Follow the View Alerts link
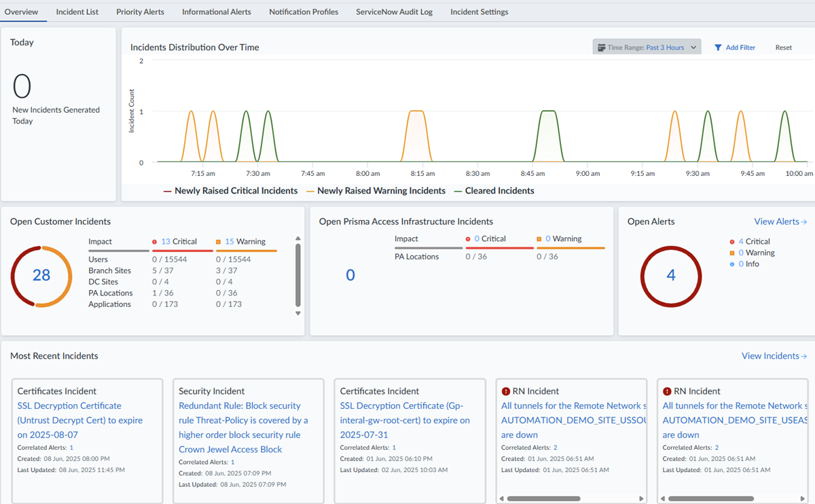 pos(780,221)
